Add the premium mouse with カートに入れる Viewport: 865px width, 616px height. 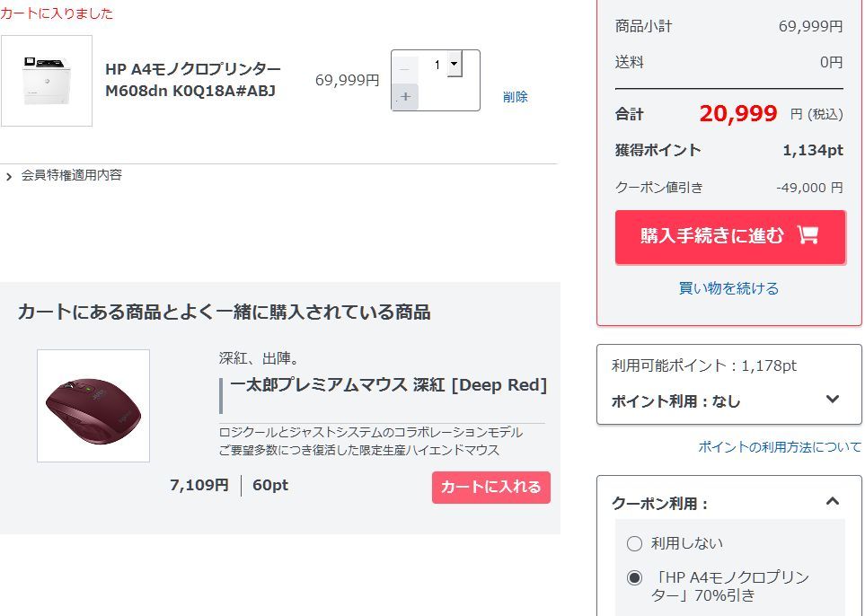pyautogui.click(x=490, y=487)
